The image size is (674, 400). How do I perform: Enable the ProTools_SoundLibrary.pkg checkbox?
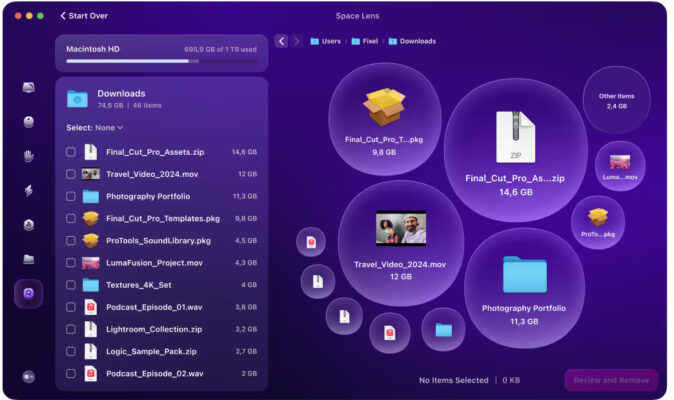(x=71, y=241)
